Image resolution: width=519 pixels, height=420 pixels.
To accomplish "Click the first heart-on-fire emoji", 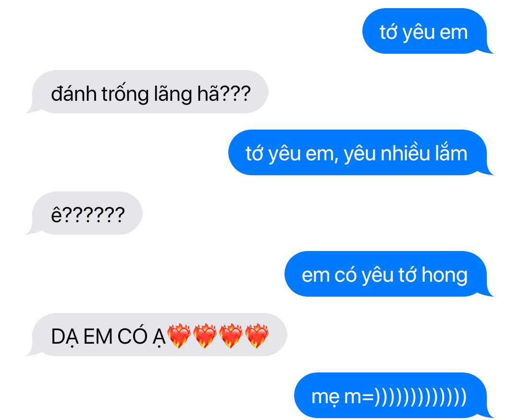I will pyautogui.click(x=179, y=336).
